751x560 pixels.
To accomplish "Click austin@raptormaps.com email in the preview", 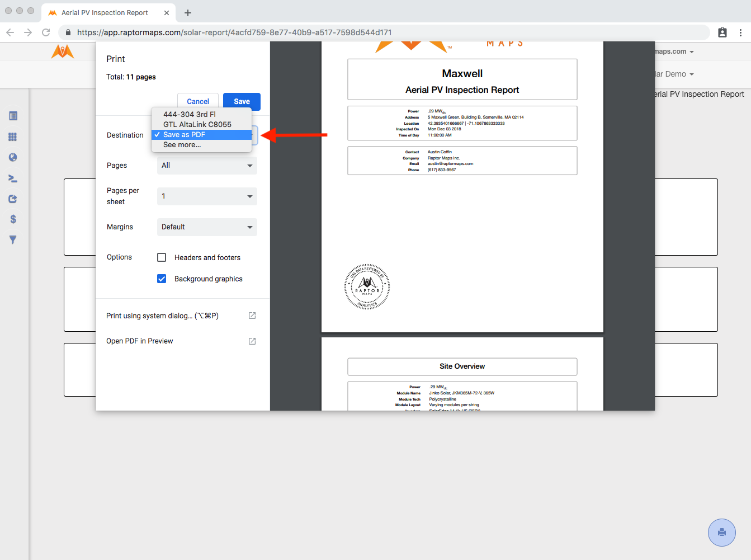I will click(450, 164).
